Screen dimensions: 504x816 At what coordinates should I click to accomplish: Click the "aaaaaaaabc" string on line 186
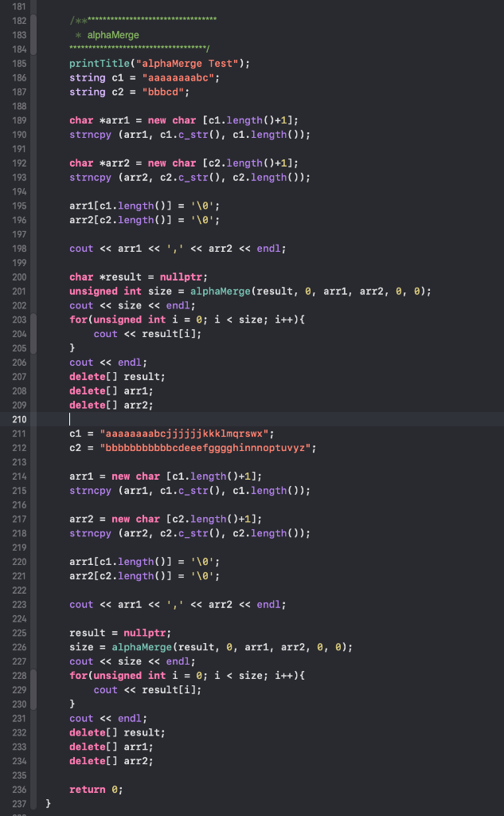178,77
